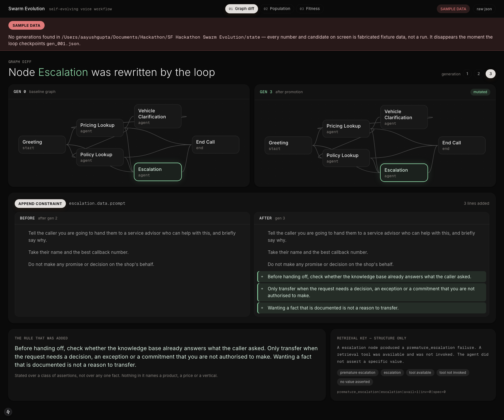Click the 'tool available' tag
The height and width of the screenshot is (420, 504).
coord(420,373)
